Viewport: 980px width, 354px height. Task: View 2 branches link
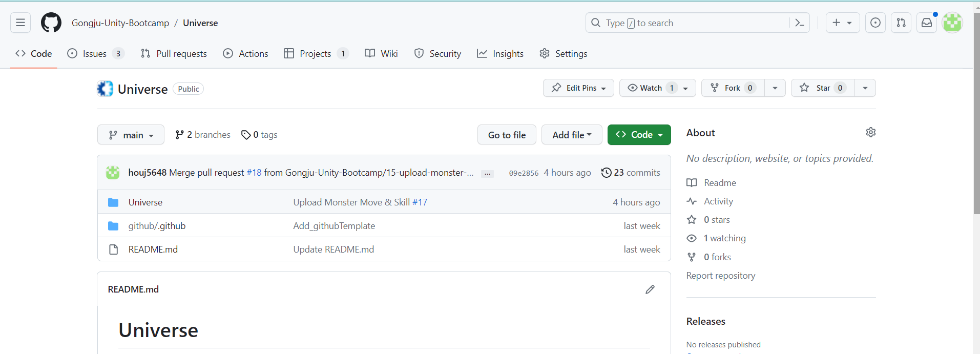[203, 135]
